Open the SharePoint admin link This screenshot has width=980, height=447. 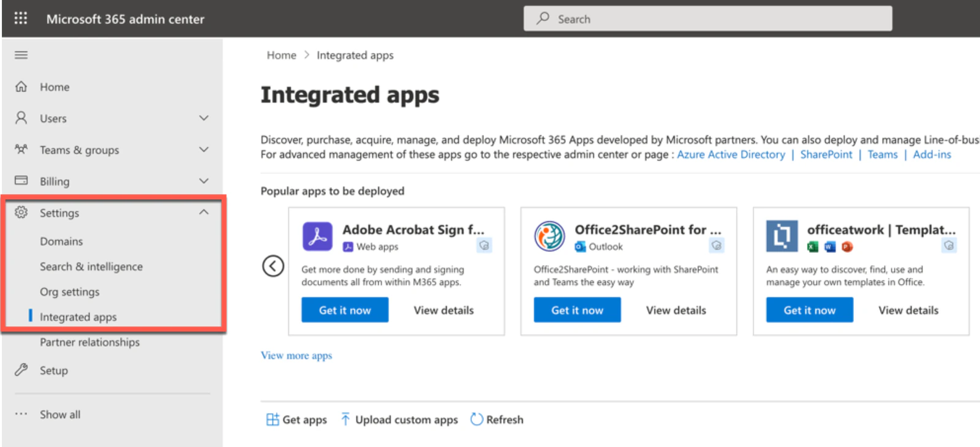coord(826,154)
